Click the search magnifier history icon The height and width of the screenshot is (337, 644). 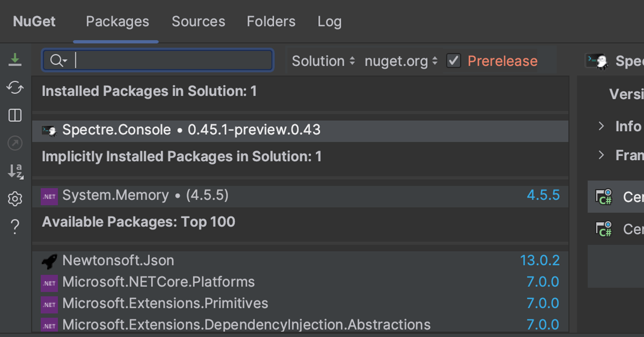[58, 61]
